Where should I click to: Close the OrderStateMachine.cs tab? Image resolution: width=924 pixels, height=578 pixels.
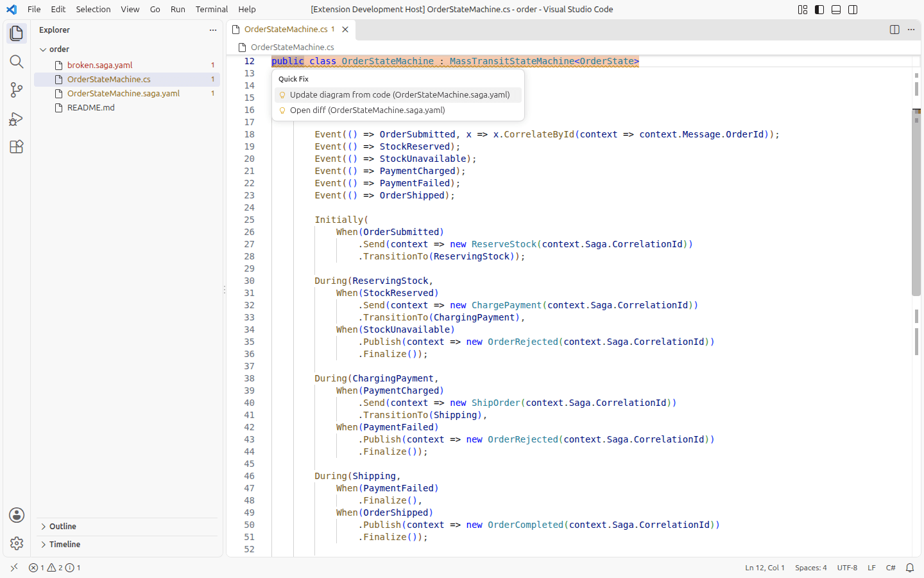(x=345, y=30)
